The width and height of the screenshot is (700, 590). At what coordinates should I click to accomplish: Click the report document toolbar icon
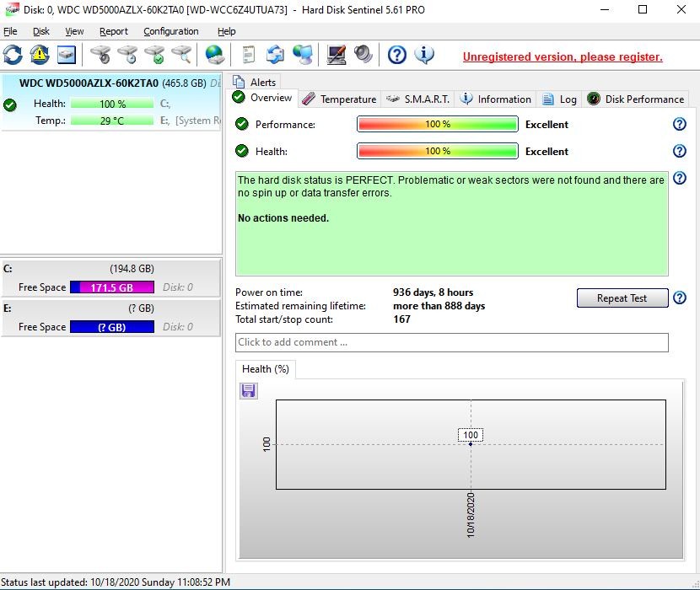248,55
